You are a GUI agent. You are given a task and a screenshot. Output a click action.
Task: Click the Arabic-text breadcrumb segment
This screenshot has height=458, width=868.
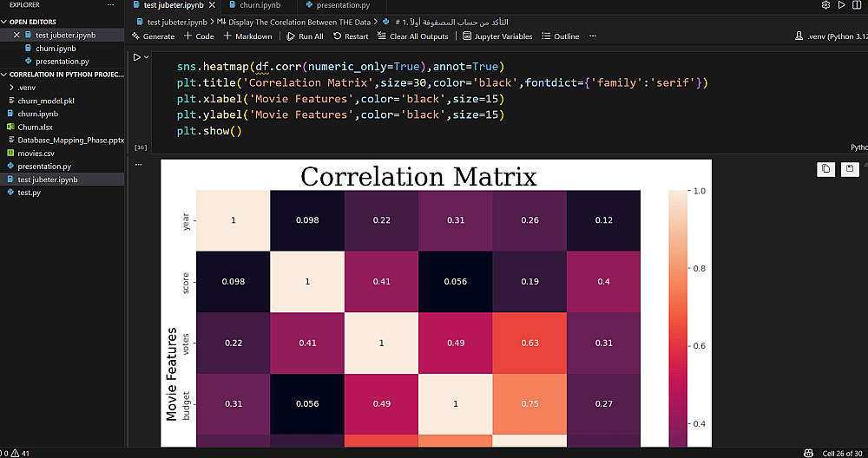click(x=452, y=23)
